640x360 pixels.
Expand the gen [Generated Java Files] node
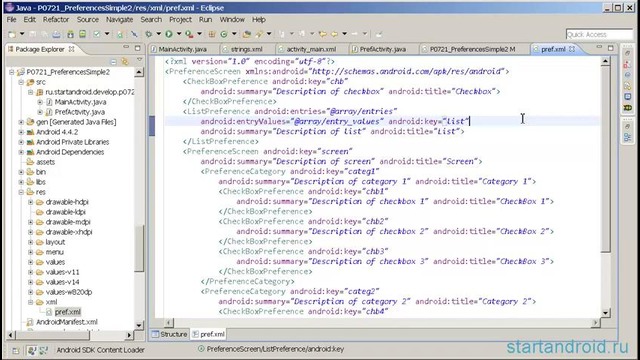(x=21, y=122)
